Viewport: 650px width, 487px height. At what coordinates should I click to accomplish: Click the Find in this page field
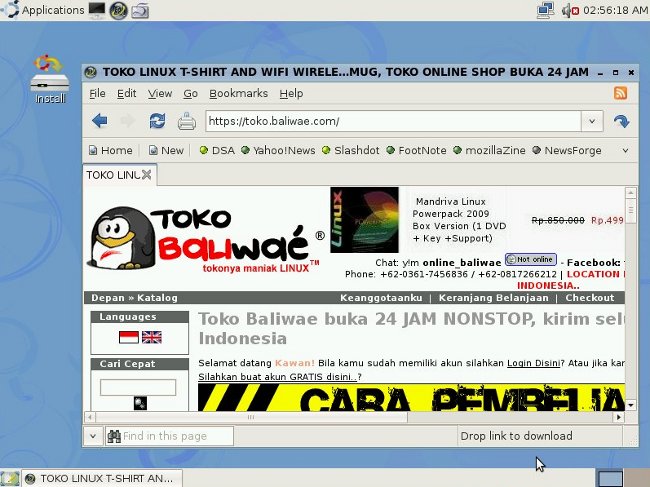coord(169,436)
